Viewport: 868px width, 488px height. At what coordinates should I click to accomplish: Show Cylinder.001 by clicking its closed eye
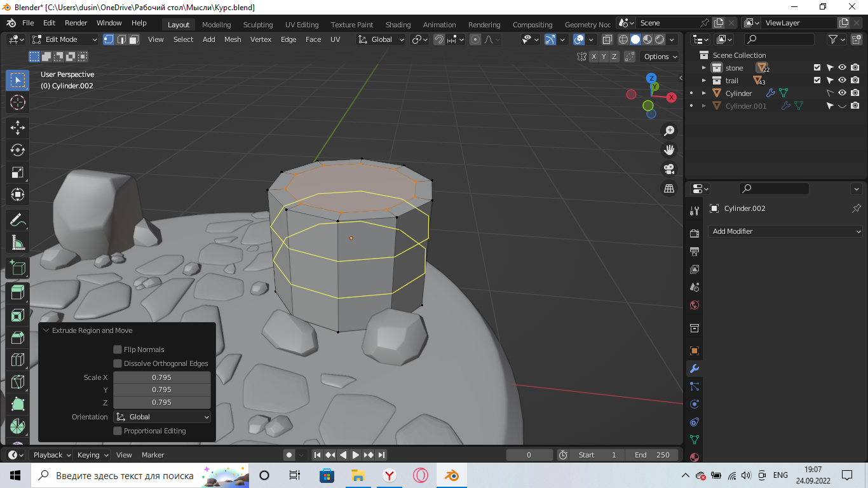click(x=842, y=105)
